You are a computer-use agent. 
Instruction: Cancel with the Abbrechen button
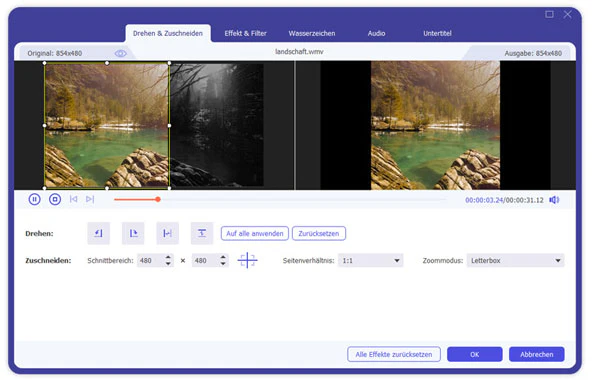tap(536, 354)
